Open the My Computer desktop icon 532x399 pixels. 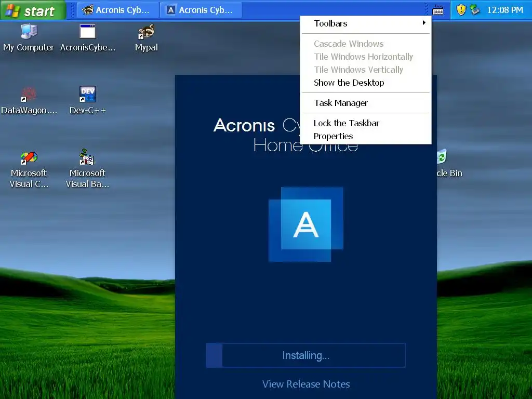[x=29, y=37]
